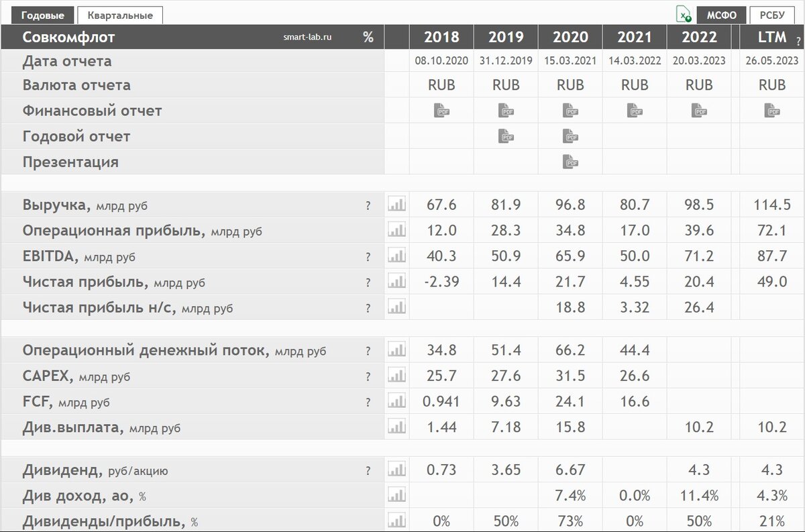Image resolution: width=805 pixels, height=532 pixels.
Task: Switch to Квартальные tab
Action: click(x=120, y=15)
